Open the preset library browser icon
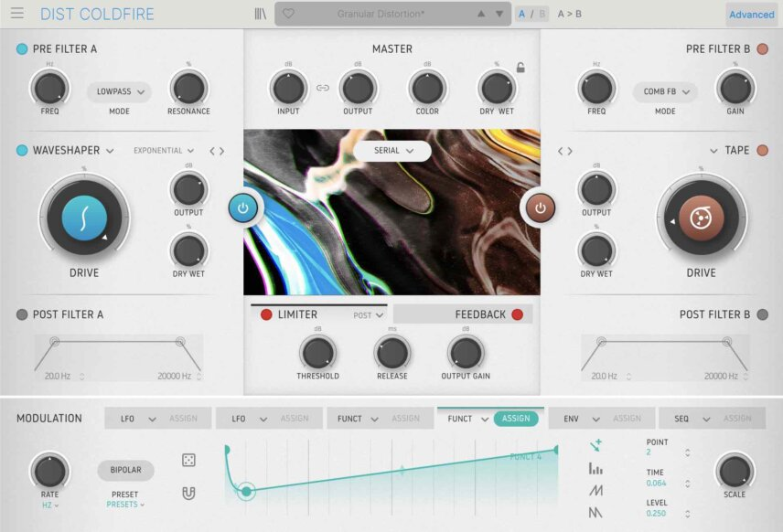 click(261, 14)
